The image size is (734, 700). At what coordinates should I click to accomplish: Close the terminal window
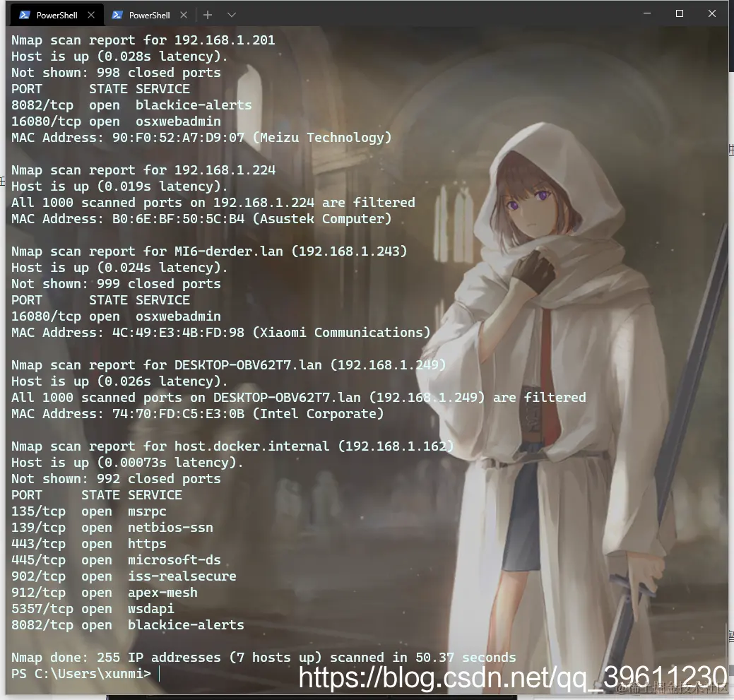711,13
